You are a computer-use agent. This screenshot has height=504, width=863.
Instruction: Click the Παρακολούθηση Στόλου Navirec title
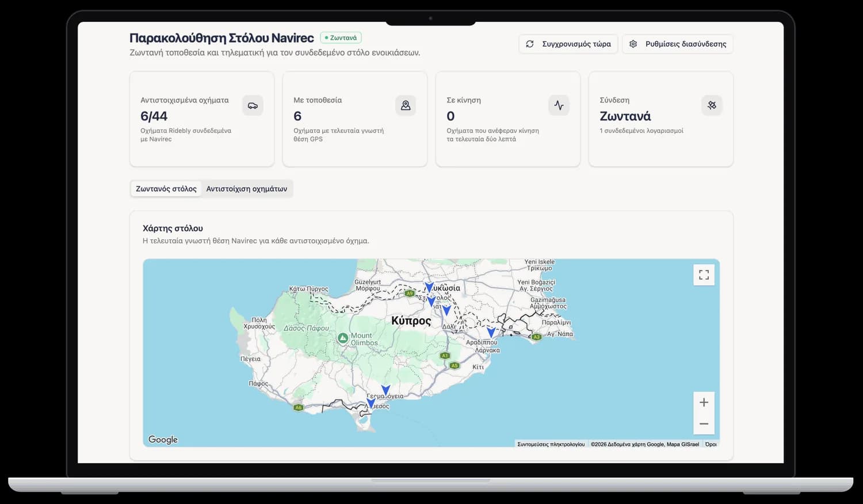click(222, 38)
